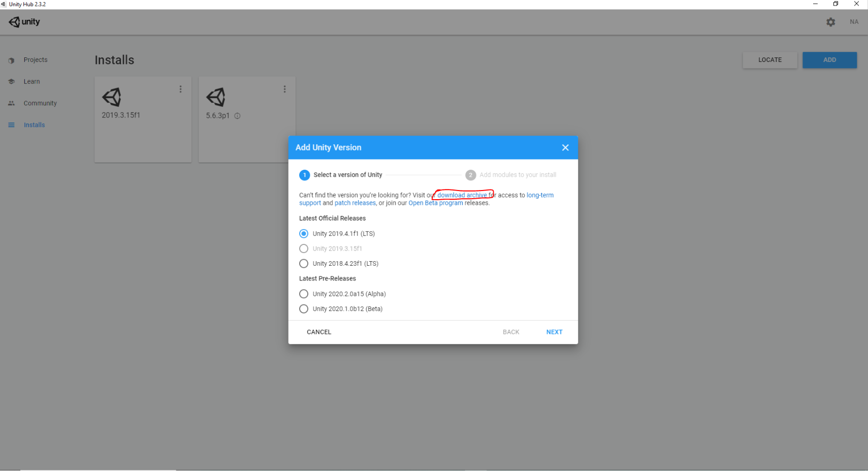Close the Add Unity Version dialog

(x=565, y=147)
